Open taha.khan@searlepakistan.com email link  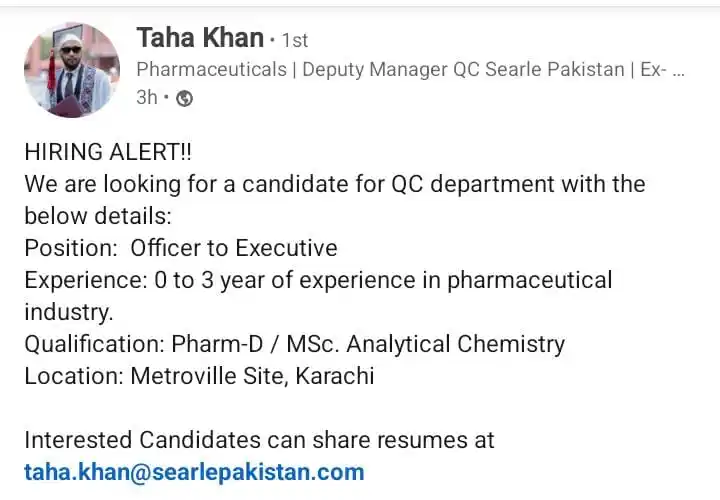tap(194, 472)
